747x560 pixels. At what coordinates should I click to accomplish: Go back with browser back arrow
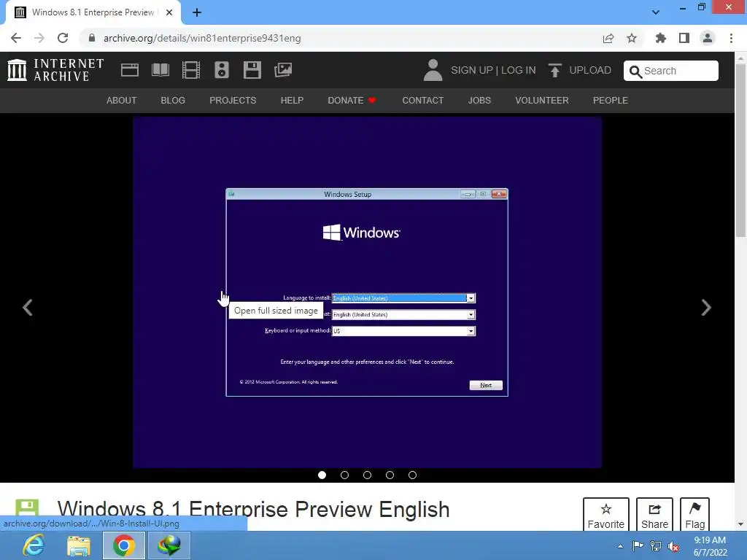tap(16, 38)
